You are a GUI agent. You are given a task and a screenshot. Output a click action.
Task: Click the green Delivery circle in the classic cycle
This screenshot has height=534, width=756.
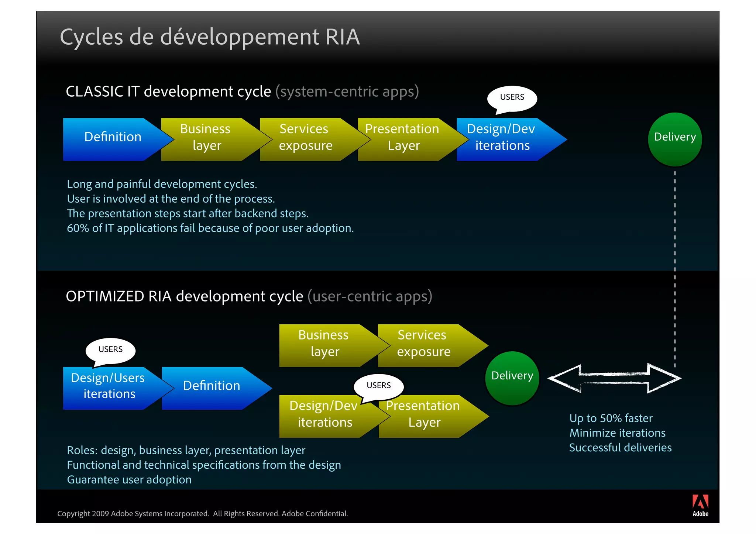[675, 139]
